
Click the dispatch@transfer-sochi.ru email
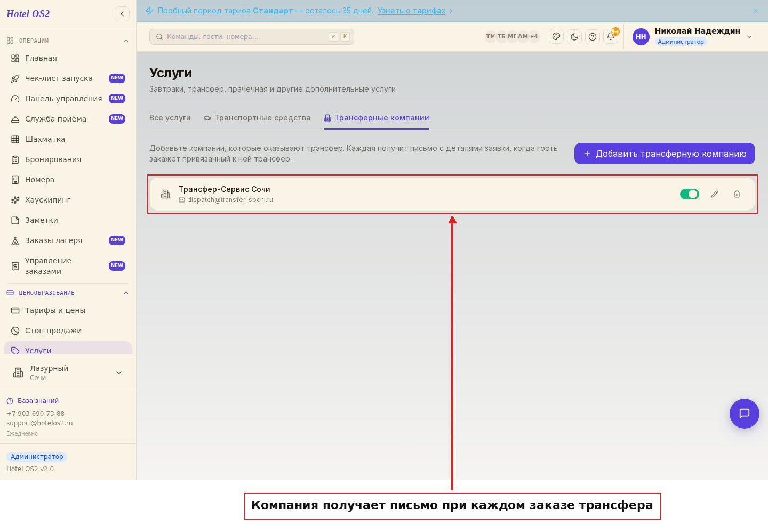230,200
